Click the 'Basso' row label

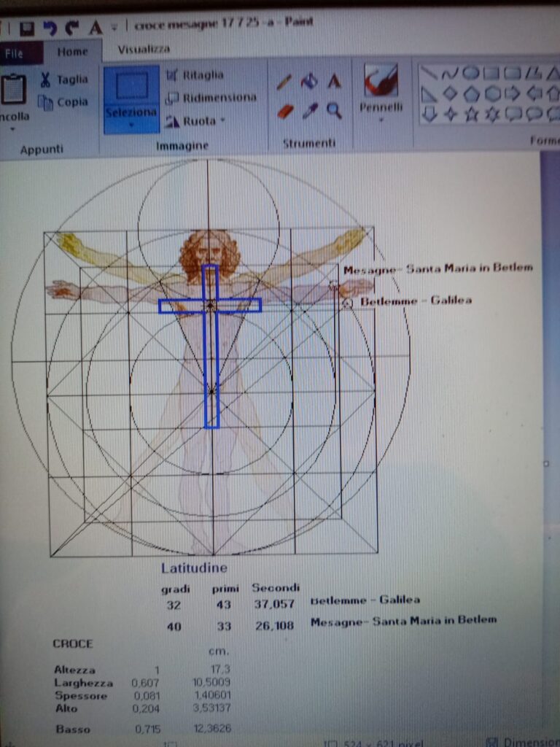coord(72,729)
